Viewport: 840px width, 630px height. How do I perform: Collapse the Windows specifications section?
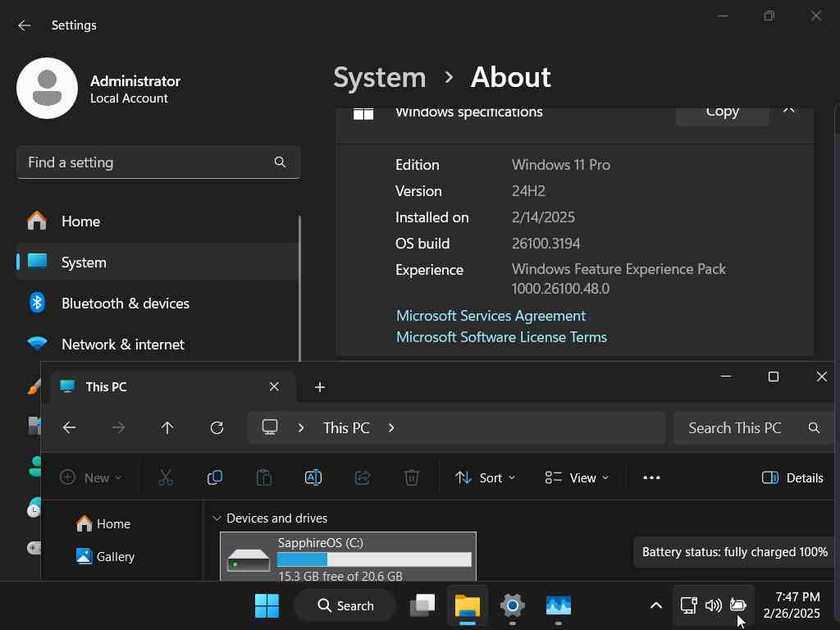coord(788,111)
